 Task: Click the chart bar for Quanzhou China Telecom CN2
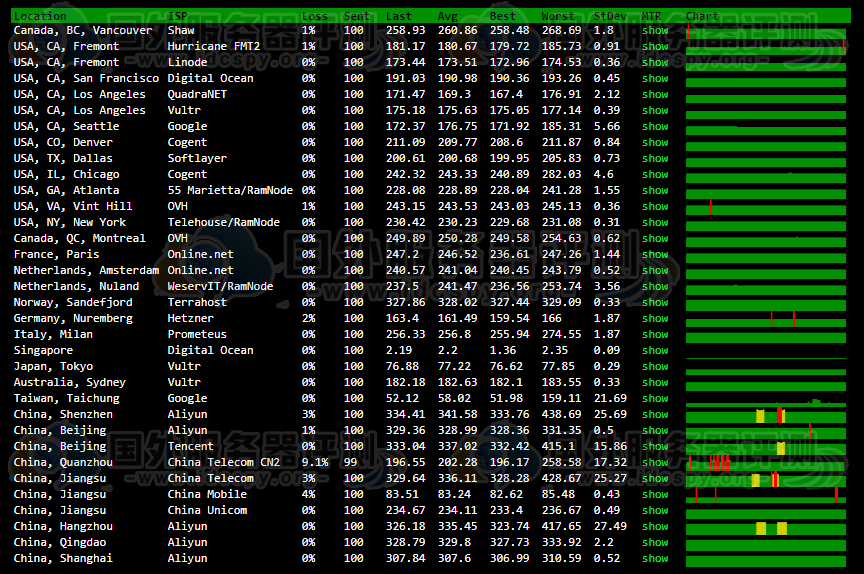(766, 463)
